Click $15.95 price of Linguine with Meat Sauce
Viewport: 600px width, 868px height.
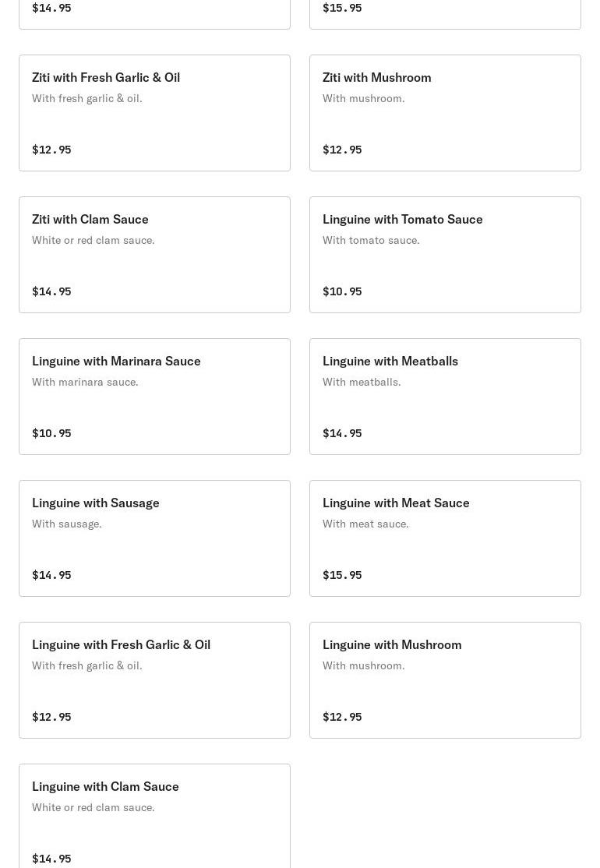point(342,575)
